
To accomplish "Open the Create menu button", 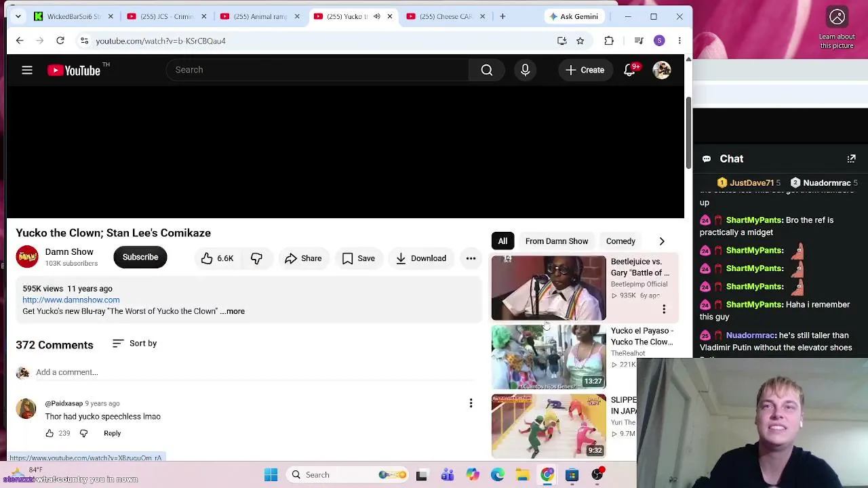I will coord(585,70).
